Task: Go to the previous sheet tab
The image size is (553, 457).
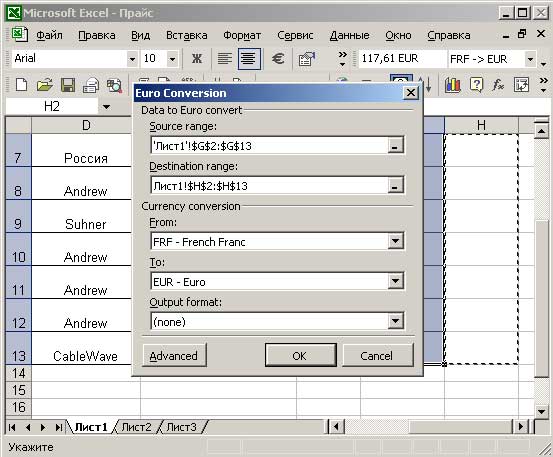Action: (x=28, y=427)
